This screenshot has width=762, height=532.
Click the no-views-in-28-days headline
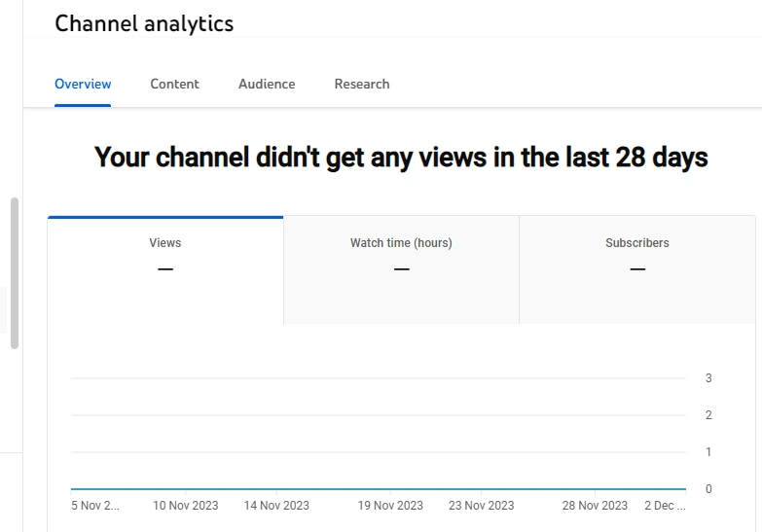[401, 158]
